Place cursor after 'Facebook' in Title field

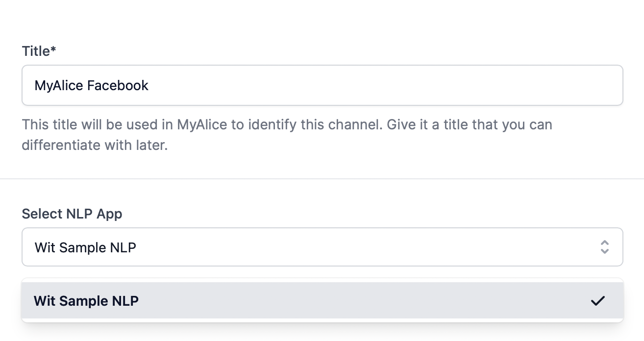point(149,86)
